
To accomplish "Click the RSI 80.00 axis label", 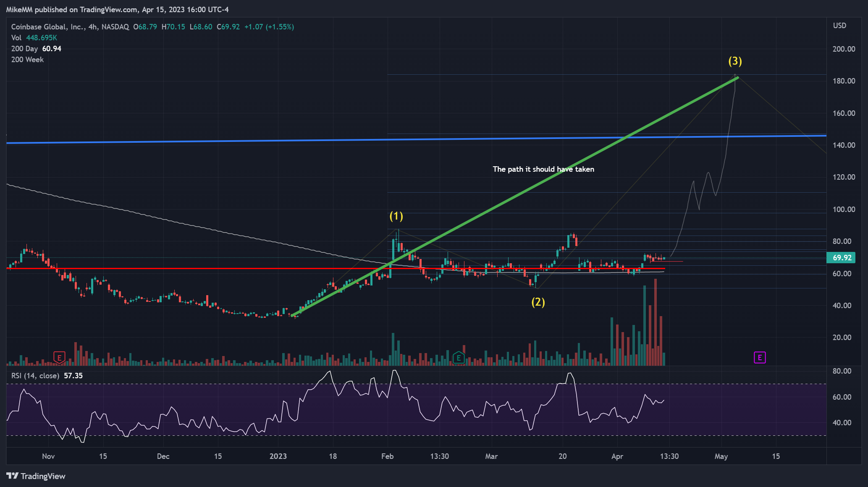I will point(842,371).
